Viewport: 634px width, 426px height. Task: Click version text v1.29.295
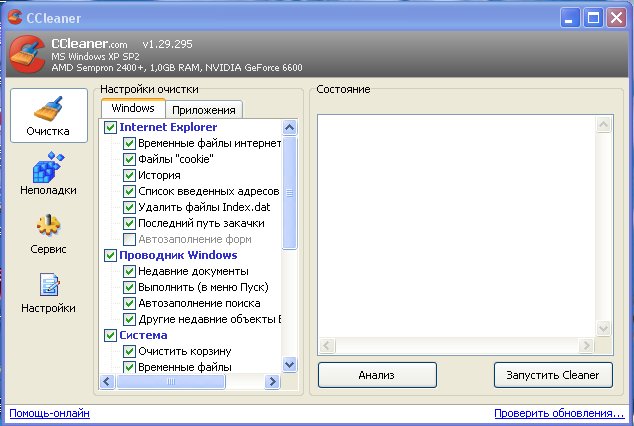[167, 44]
